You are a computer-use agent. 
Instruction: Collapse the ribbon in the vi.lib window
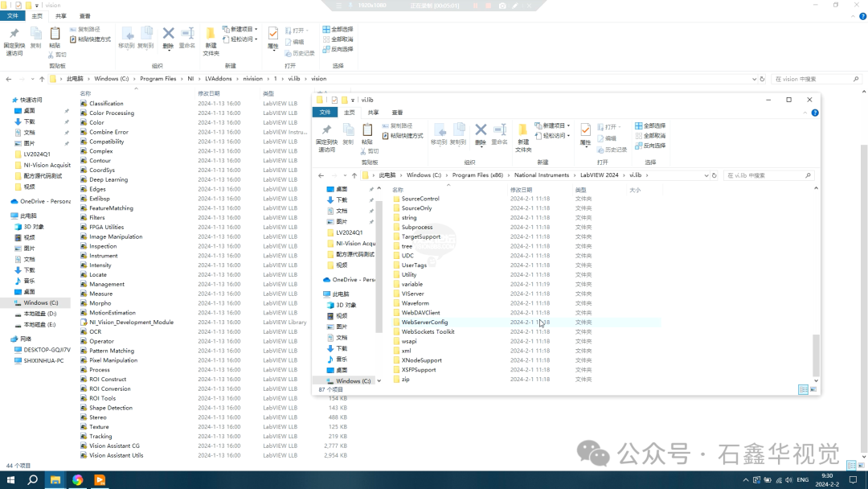[x=805, y=113]
